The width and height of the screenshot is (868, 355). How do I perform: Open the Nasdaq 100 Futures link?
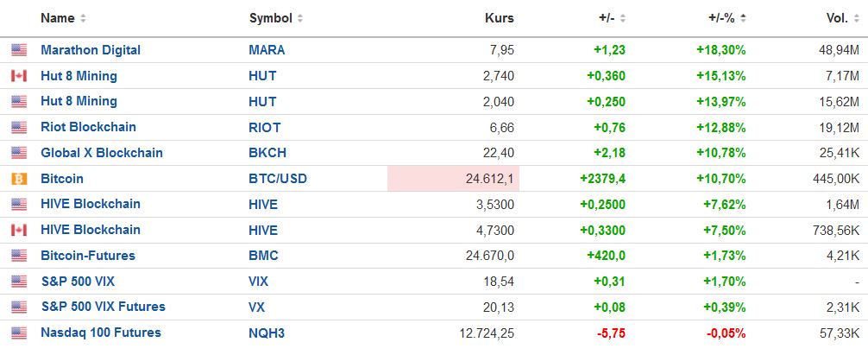[101, 333]
